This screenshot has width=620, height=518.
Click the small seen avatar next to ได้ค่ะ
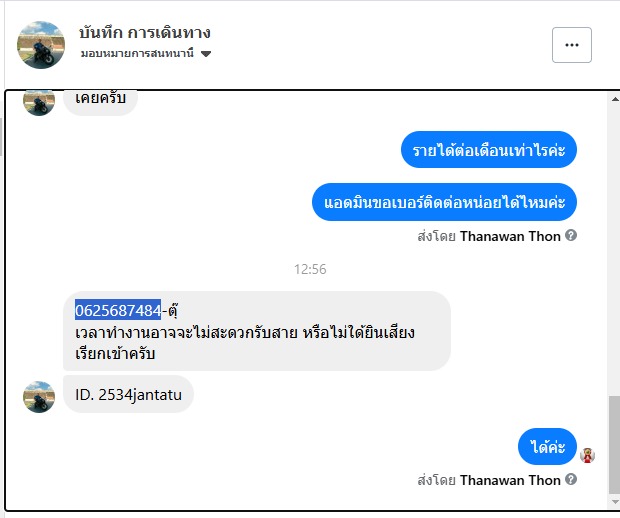coord(587,455)
